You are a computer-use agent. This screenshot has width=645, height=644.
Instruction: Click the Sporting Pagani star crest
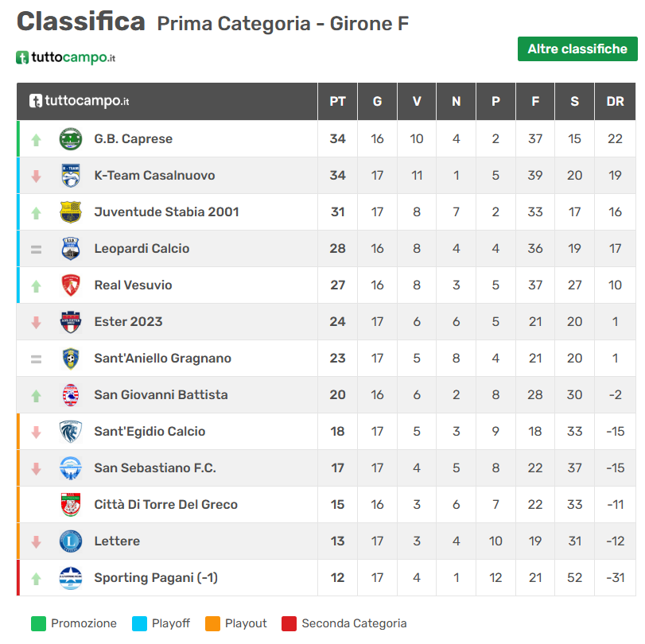70,578
